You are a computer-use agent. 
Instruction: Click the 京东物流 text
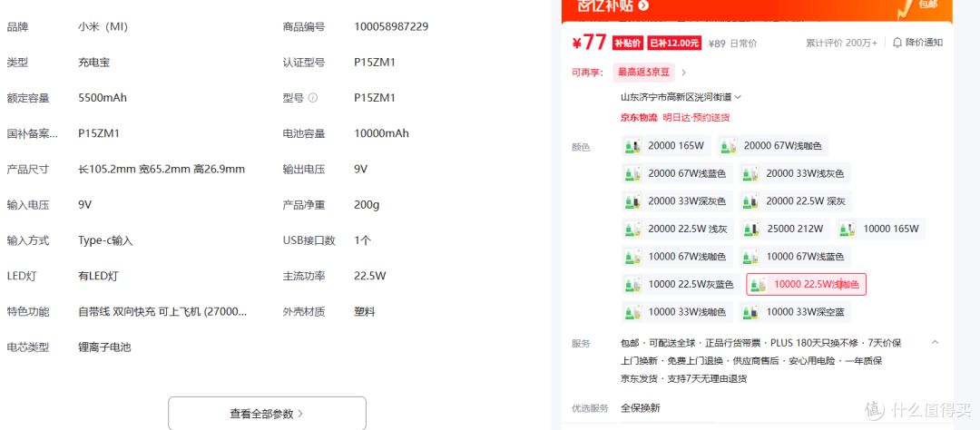[x=639, y=118]
